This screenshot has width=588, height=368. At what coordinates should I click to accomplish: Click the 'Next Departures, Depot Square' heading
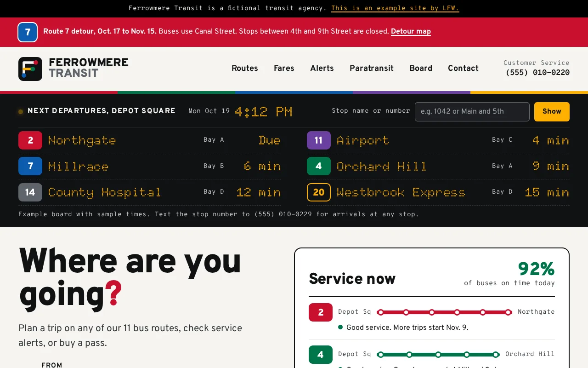pyautogui.click(x=102, y=111)
